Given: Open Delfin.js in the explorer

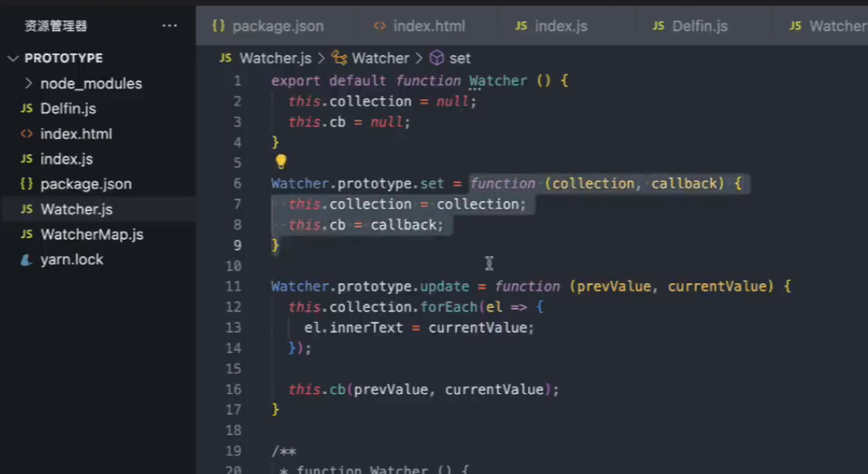Looking at the screenshot, I should [68, 109].
